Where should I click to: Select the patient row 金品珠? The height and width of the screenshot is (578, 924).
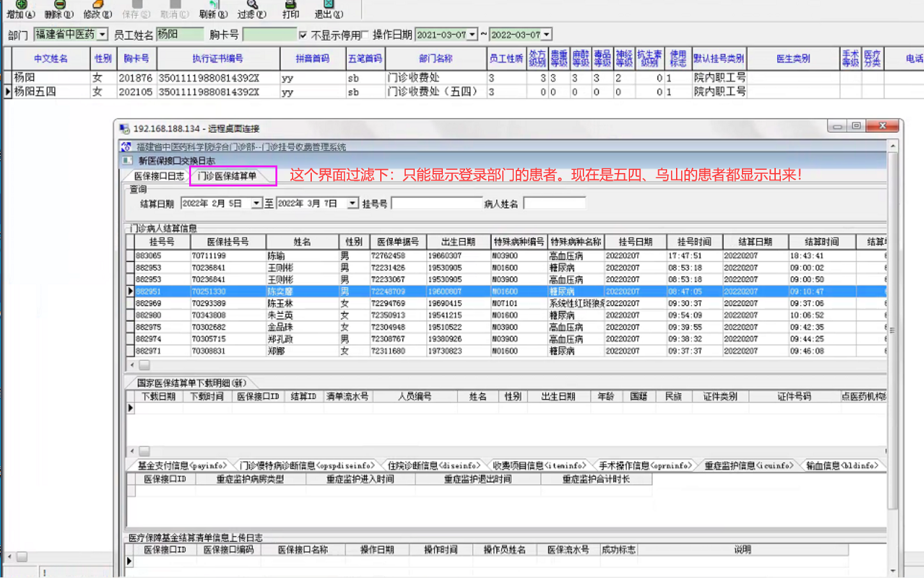pyautogui.click(x=506, y=327)
